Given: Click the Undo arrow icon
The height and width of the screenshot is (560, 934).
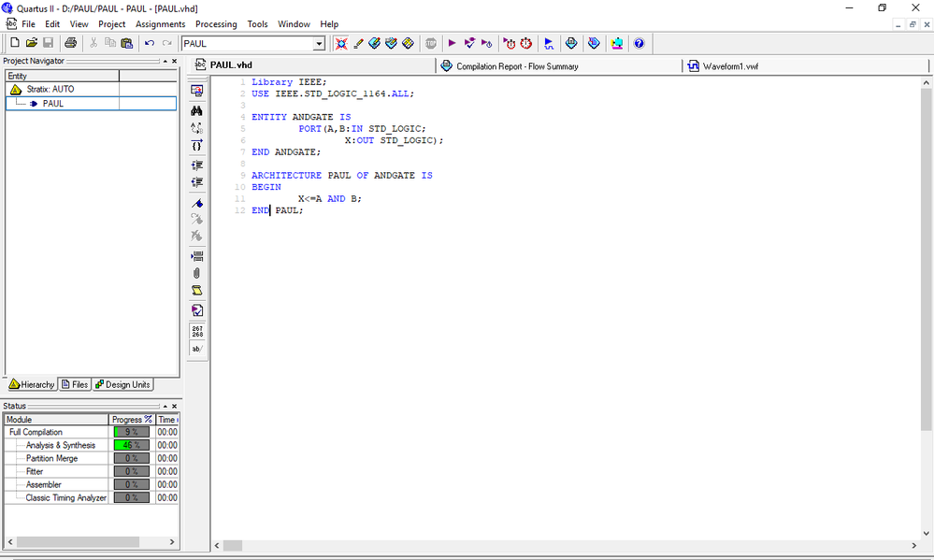Looking at the screenshot, I should point(149,43).
